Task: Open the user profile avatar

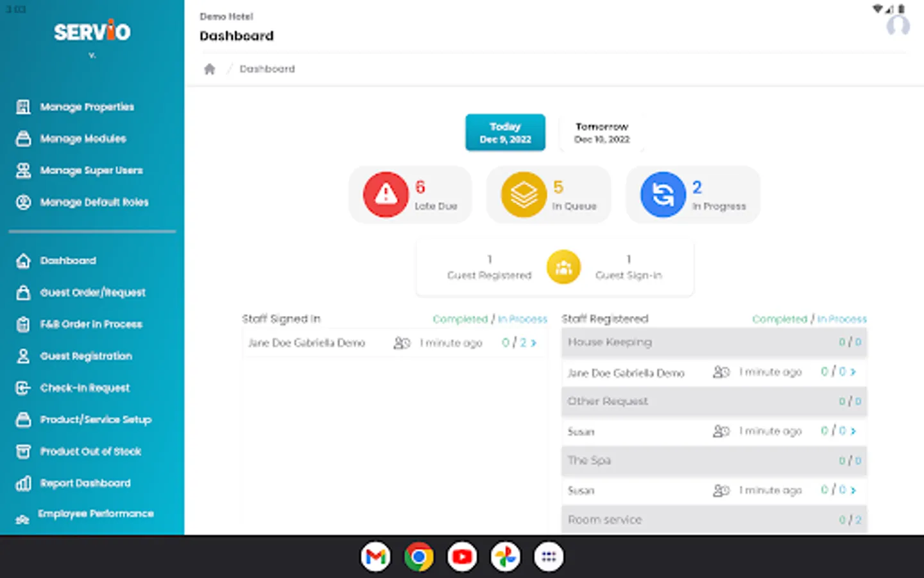Action: click(898, 26)
